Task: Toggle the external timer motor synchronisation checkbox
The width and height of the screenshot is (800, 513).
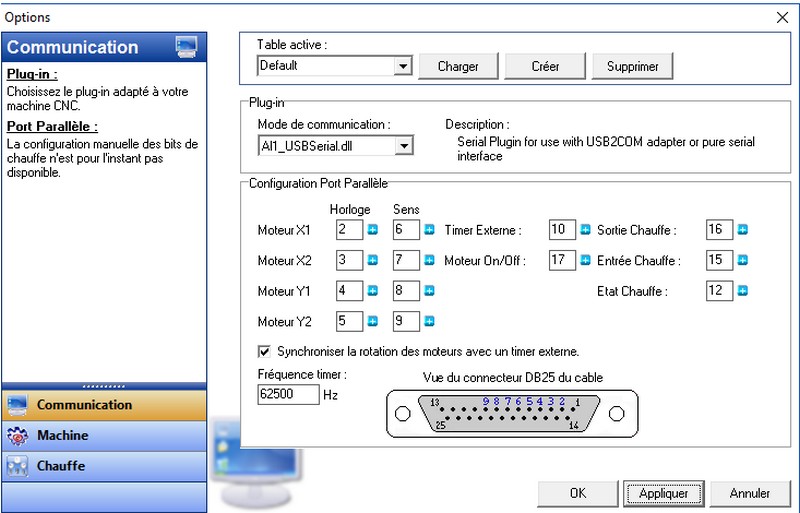Action: tap(264, 352)
